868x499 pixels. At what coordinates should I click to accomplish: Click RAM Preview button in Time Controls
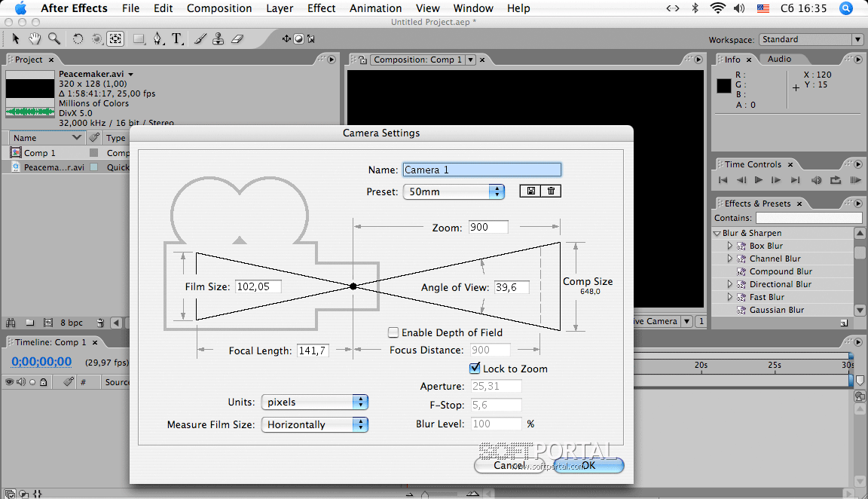pos(855,180)
